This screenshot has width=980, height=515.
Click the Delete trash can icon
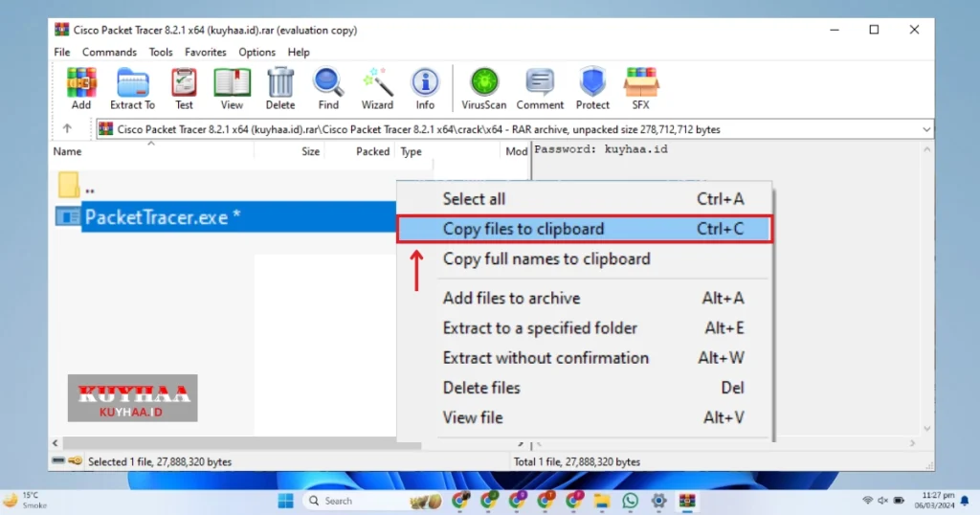tap(280, 88)
